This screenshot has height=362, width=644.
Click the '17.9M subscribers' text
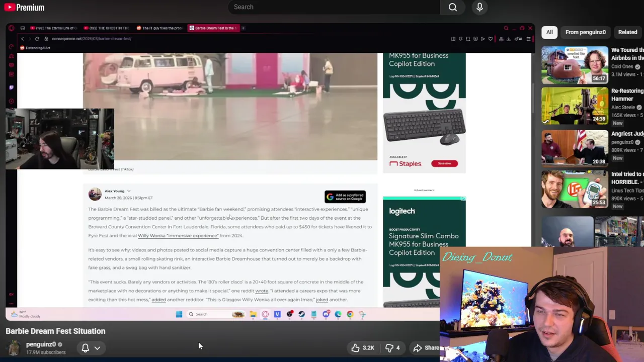46,352
